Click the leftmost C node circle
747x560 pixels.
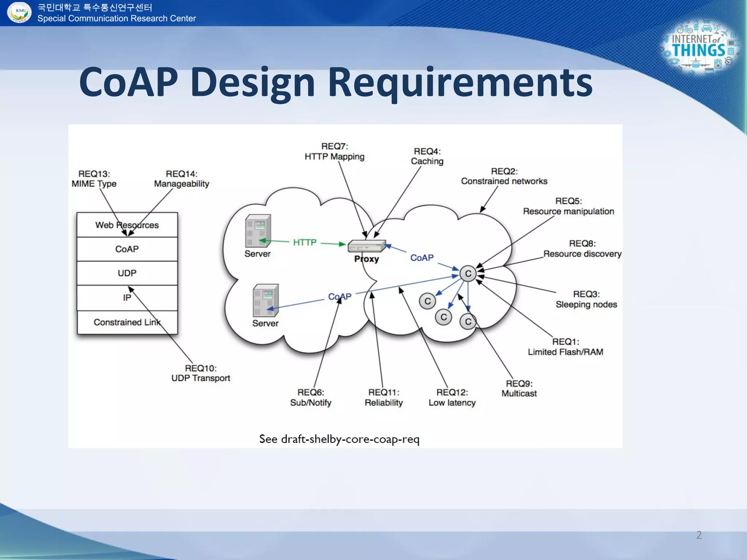click(427, 301)
